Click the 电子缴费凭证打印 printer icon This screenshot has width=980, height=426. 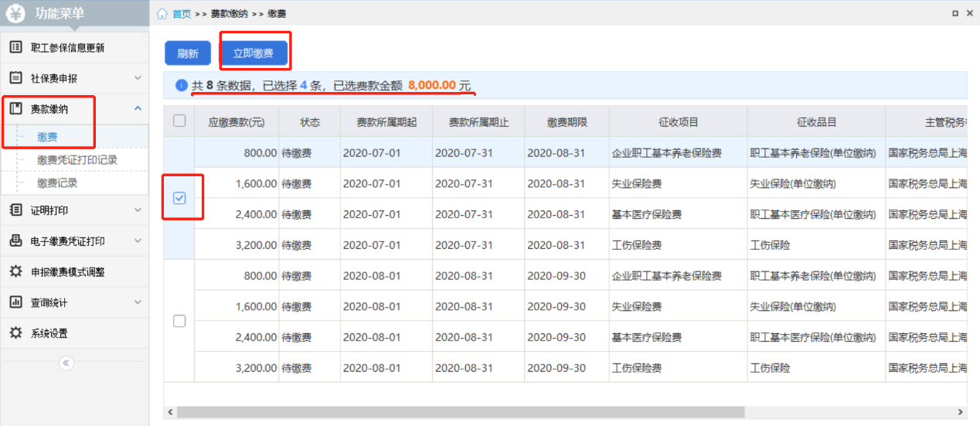(x=15, y=240)
